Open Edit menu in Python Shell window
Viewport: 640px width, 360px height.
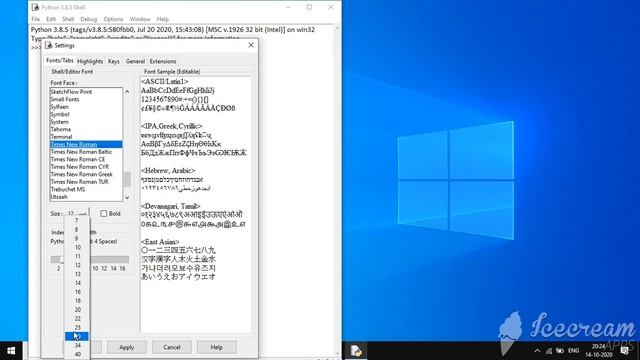[x=51, y=19]
